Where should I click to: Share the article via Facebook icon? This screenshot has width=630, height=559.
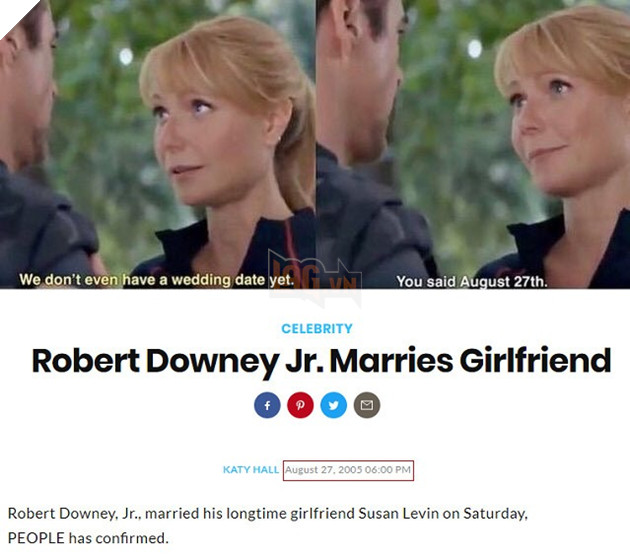point(267,405)
